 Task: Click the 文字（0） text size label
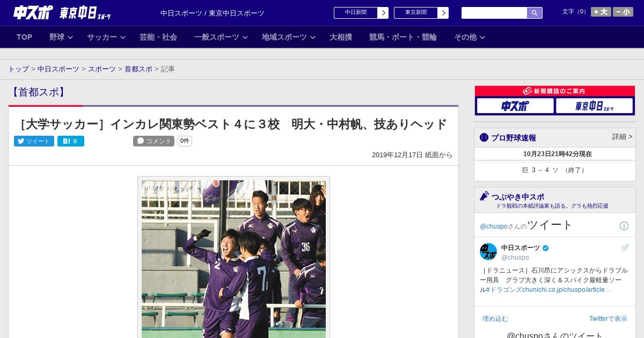[x=575, y=12]
